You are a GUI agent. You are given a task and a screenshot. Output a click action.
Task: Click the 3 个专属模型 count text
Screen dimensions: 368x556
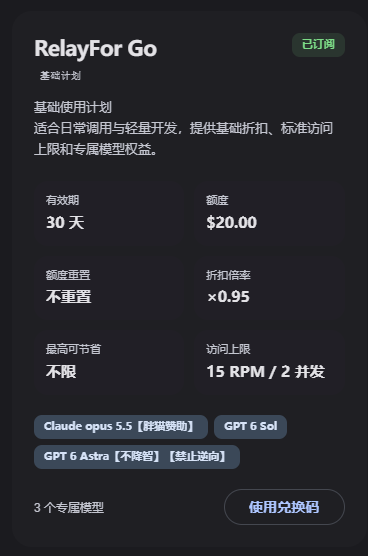69,508
